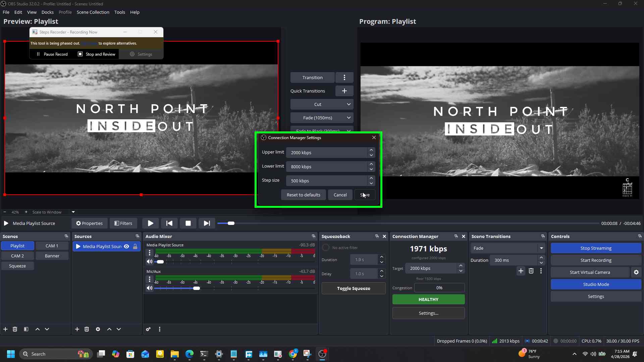This screenshot has height=362, width=644.
Task: Mute the Mic/Aux channel
Action: pyautogui.click(x=150, y=288)
